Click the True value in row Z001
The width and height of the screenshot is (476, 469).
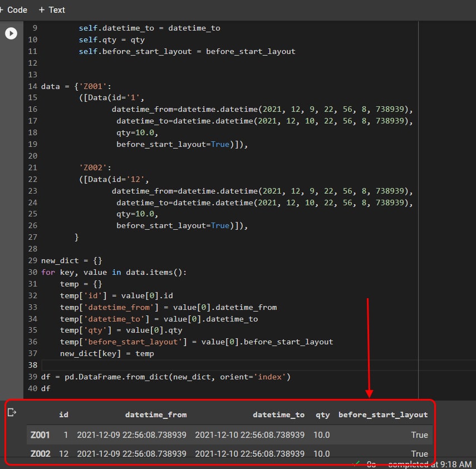(419, 435)
